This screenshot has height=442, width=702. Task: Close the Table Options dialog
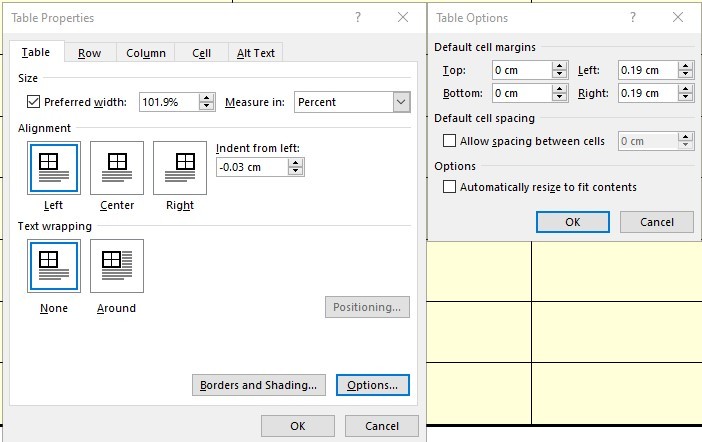click(x=678, y=17)
